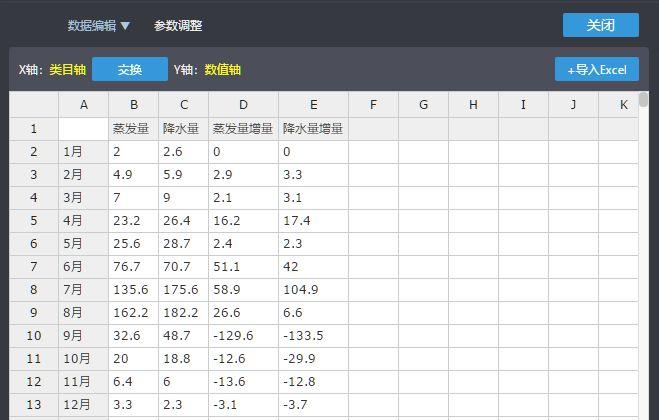
Task: Select row header 7
Action: tap(34, 267)
